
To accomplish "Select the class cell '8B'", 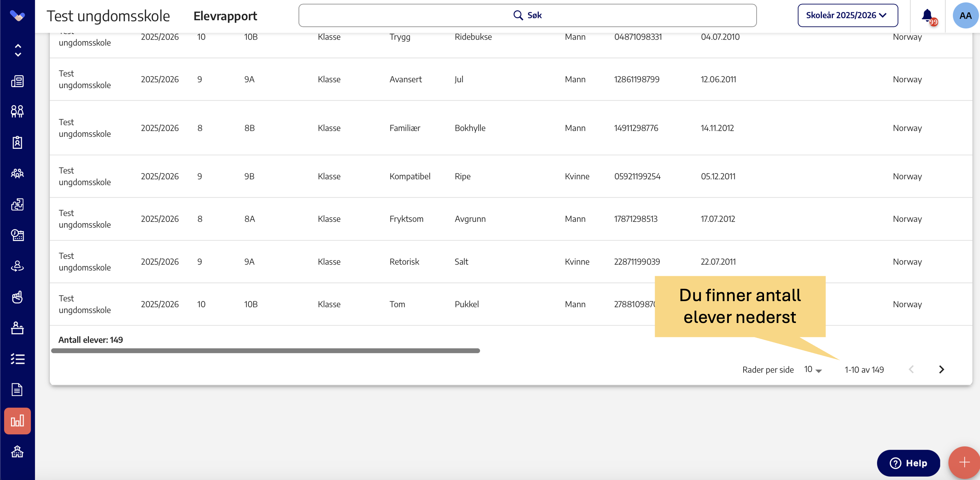I will point(249,128).
